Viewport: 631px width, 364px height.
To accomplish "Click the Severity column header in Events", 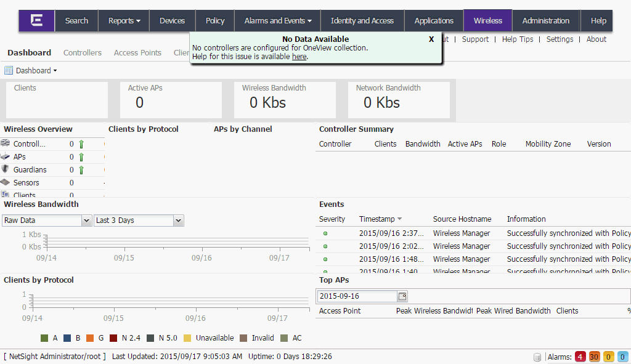I will tap(332, 219).
